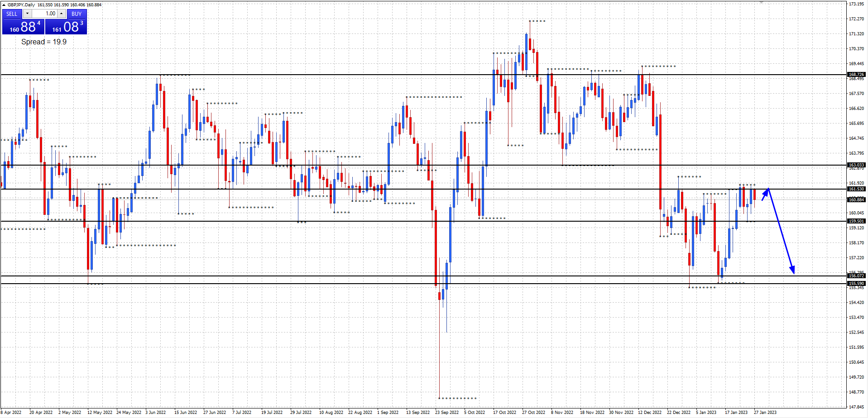868x418 pixels.
Task: Click the 161.530 resistance level price label
Action: [856, 189]
